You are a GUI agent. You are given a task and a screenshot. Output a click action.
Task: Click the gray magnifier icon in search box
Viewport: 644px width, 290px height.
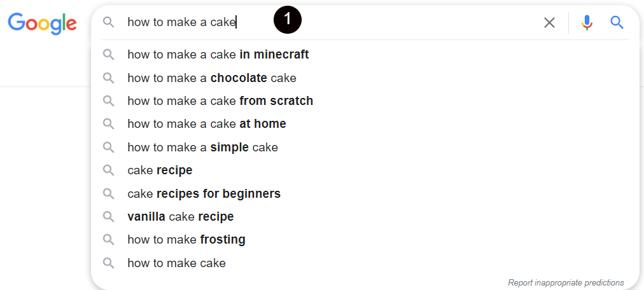108,22
